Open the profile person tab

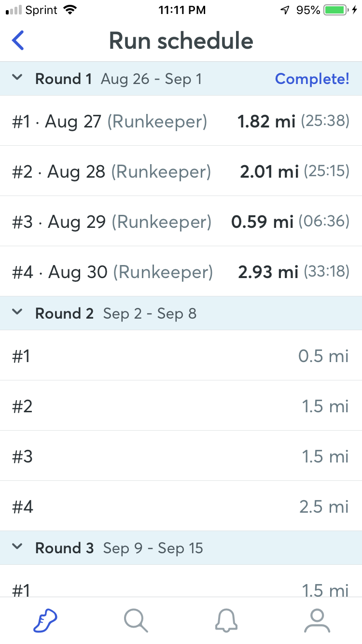click(317, 620)
